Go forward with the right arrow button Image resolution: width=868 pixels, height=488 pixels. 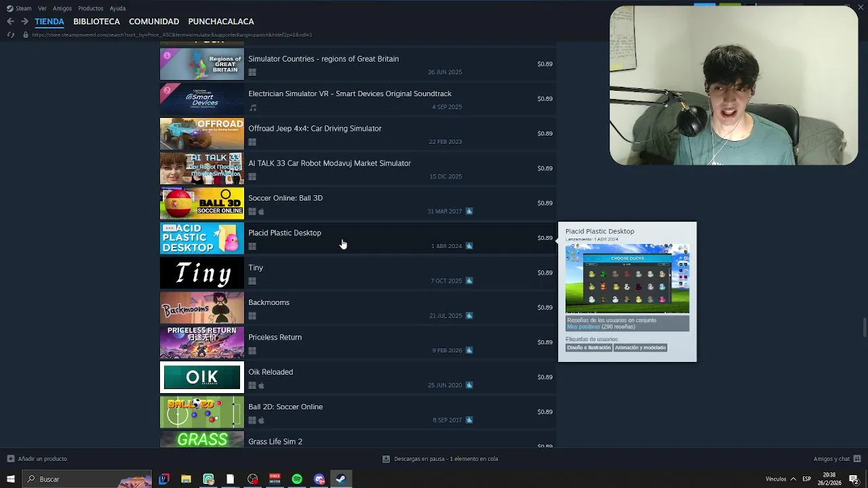coord(24,22)
